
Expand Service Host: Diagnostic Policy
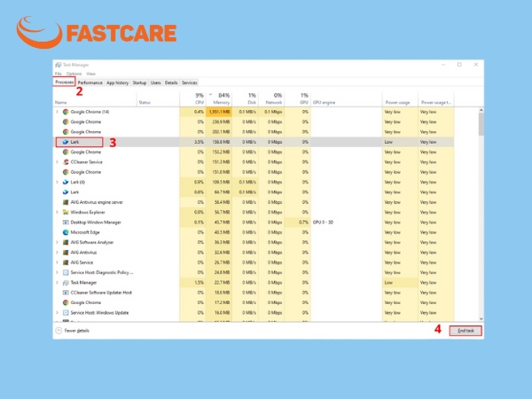point(57,272)
